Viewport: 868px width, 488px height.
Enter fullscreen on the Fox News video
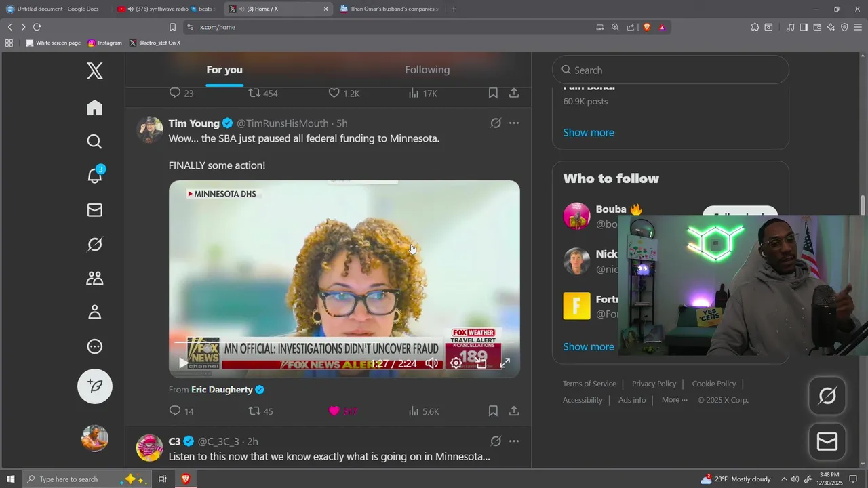point(505,363)
